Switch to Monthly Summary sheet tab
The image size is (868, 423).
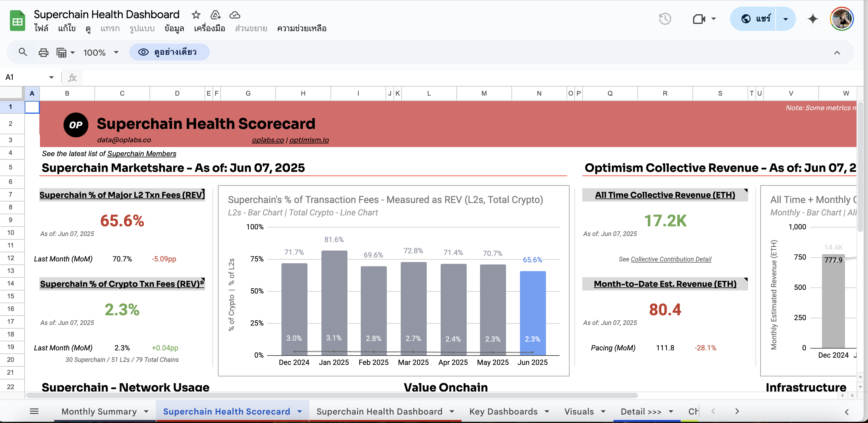pos(99,412)
